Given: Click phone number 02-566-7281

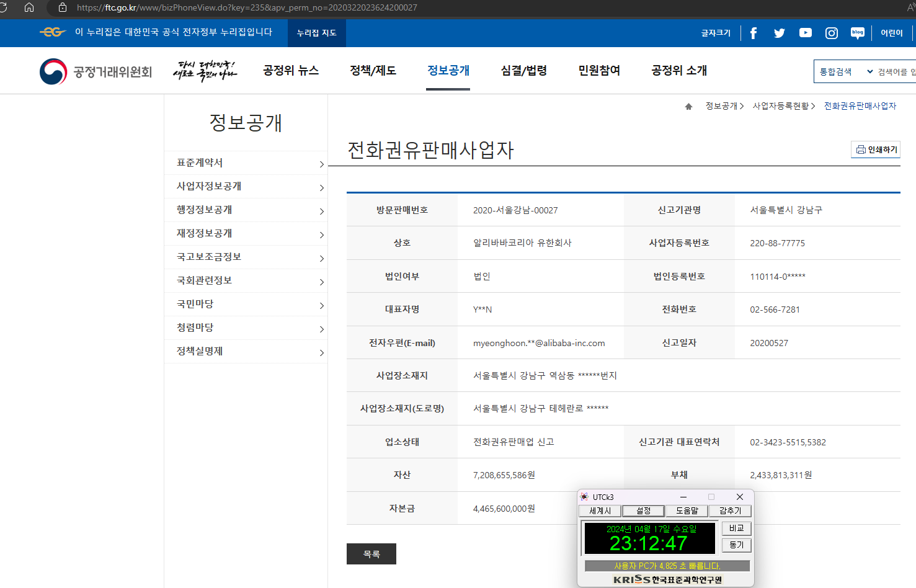Looking at the screenshot, I should click(x=775, y=310).
